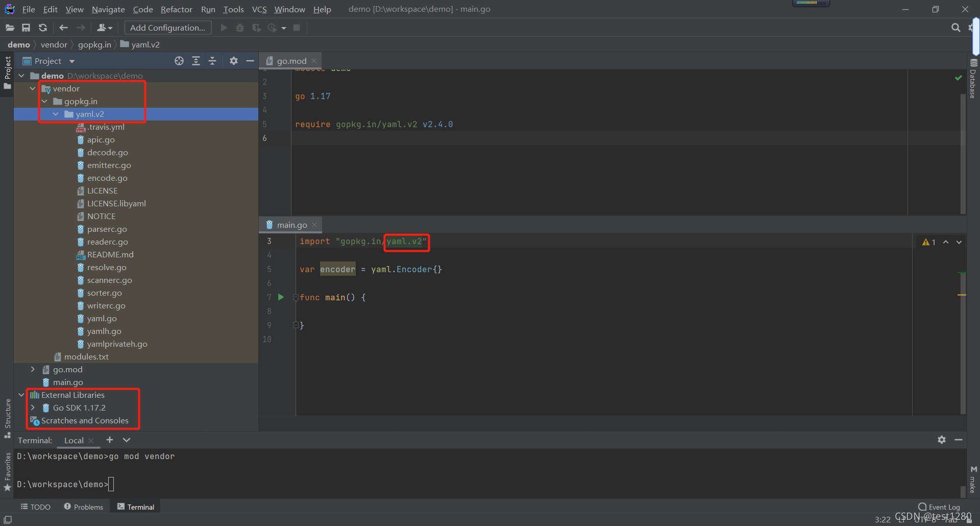Click the Expand All icon in Project panel
980x526 pixels.
[x=196, y=61]
